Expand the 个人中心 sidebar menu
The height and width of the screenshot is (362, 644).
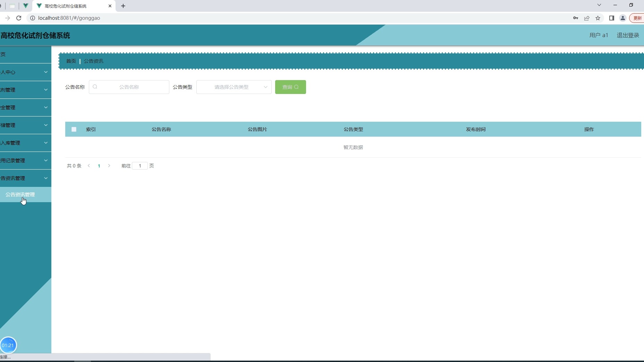26,72
